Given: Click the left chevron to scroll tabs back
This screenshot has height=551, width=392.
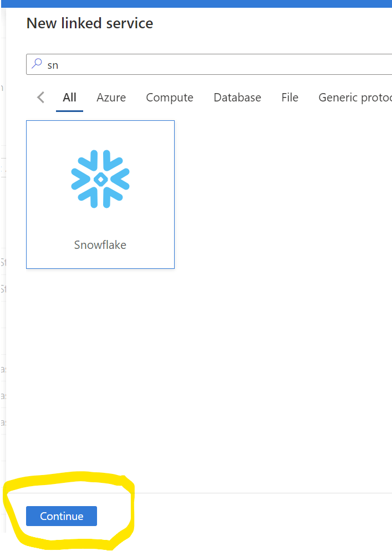Looking at the screenshot, I should pos(41,98).
